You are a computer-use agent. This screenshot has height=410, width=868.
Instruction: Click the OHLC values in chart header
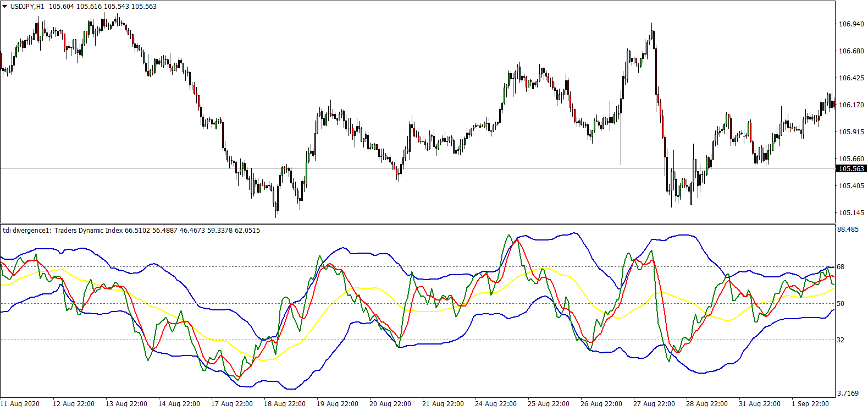click(x=103, y=7)
